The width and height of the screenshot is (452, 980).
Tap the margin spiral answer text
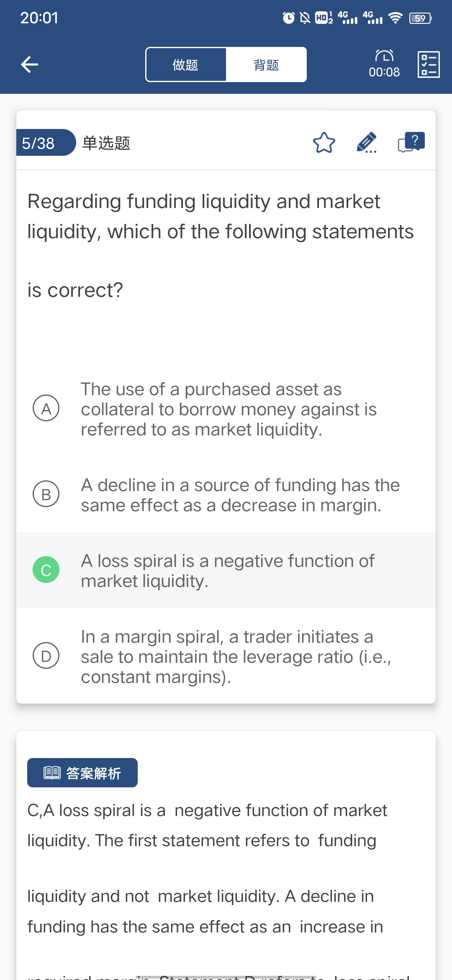[x=236, y=656]
